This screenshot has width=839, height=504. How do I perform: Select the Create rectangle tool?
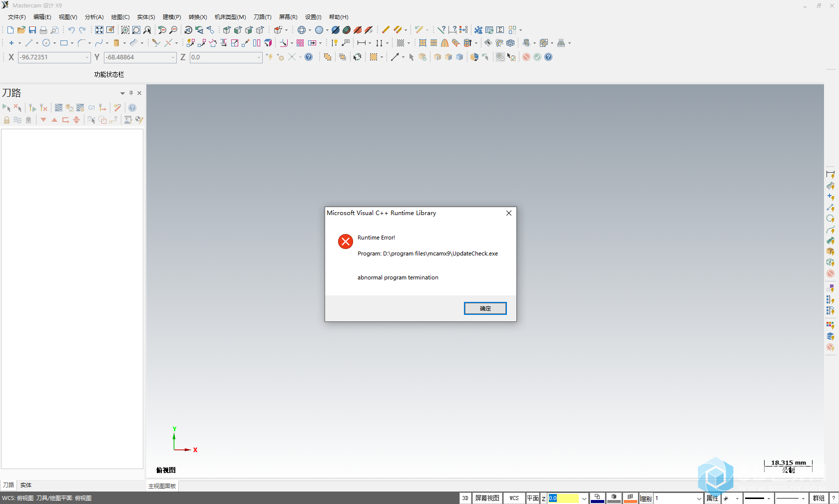64,43
